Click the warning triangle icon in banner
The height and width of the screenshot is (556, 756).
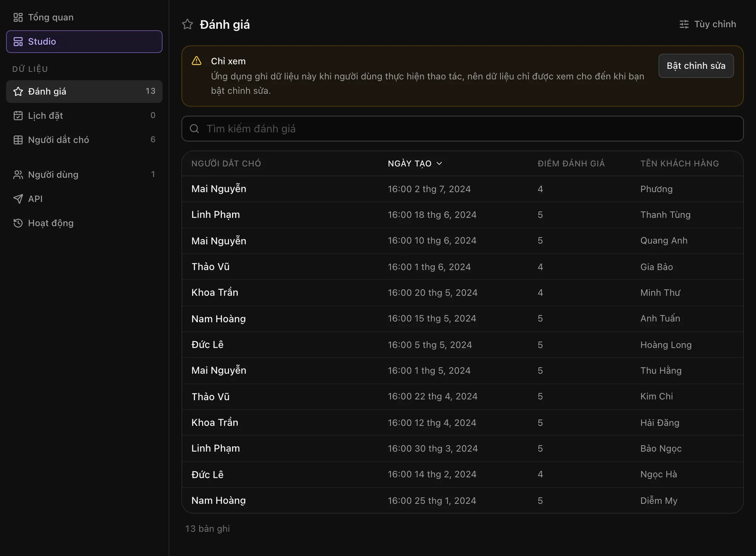[197, 61]
